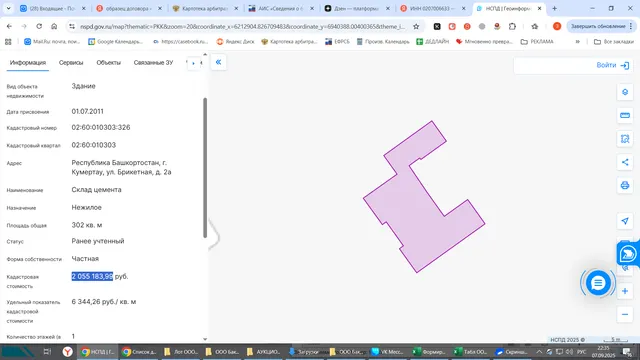Click the status Ранее учтенный

(98, 241)
